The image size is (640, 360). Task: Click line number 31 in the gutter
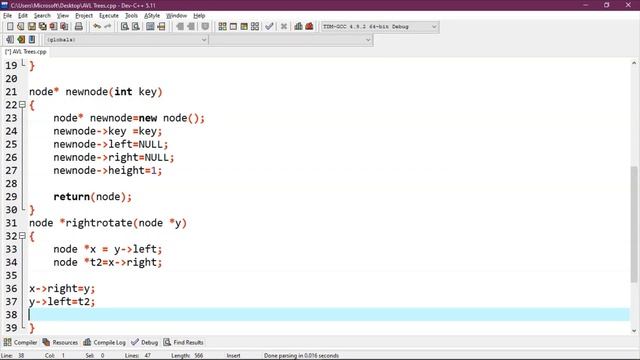tap(11, 223)
